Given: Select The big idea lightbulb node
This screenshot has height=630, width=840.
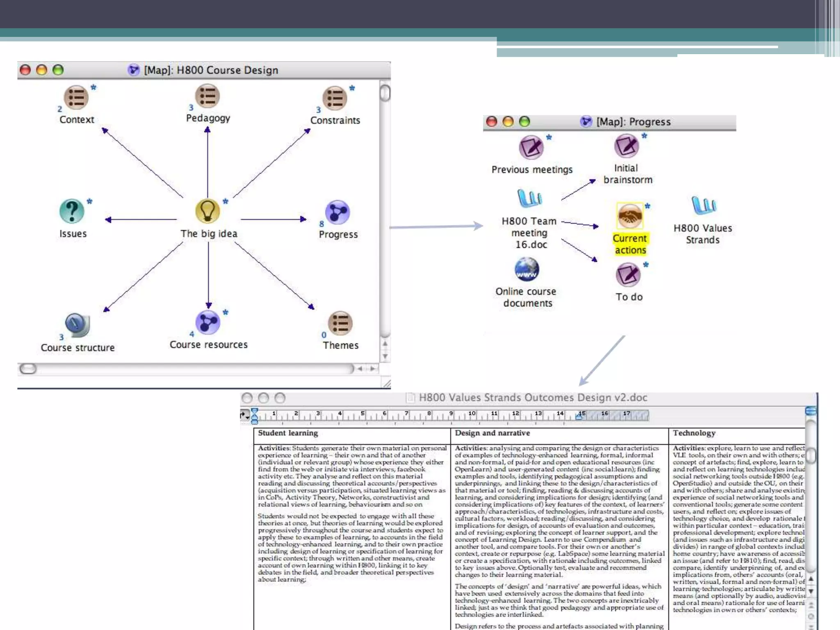Looking at the screenshot, I should (208, 211).
